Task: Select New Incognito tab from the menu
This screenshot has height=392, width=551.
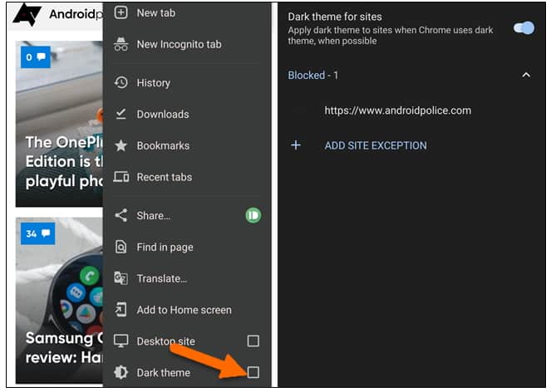Action: pos(187,44)
